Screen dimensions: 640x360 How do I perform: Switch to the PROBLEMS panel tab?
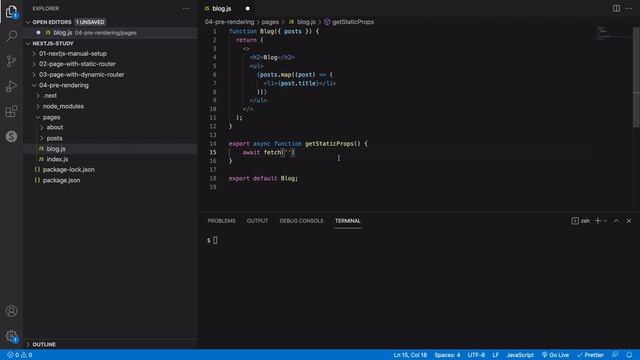point(222,221)
